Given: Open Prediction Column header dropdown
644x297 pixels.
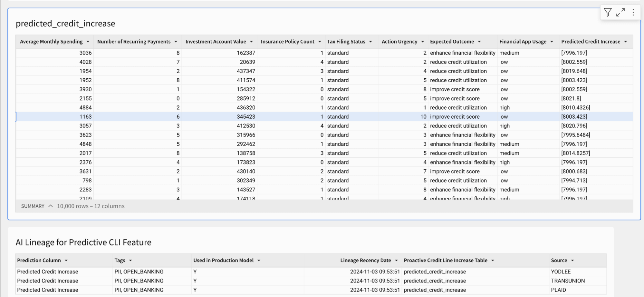Looking at the screenshot, I should click(66, 261).
